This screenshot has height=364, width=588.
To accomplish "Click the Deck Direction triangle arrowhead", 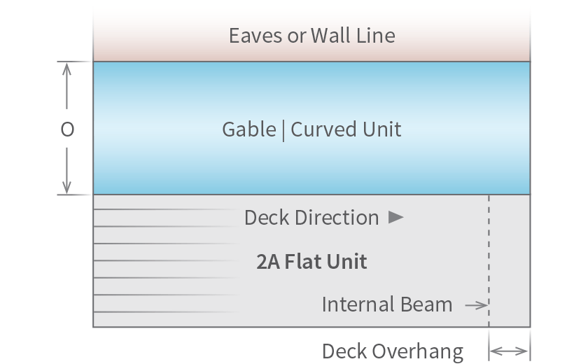I will (396, 218).
